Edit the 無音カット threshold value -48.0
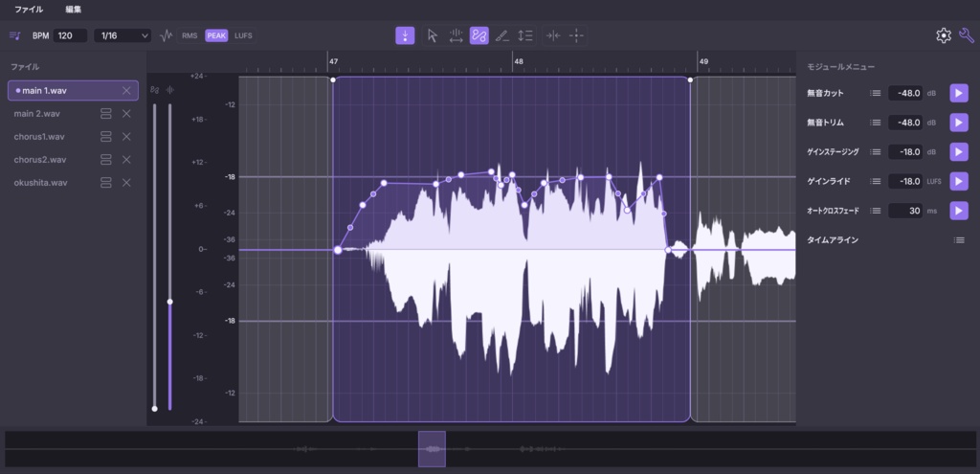Screen dimensions: 980x474 905,93
